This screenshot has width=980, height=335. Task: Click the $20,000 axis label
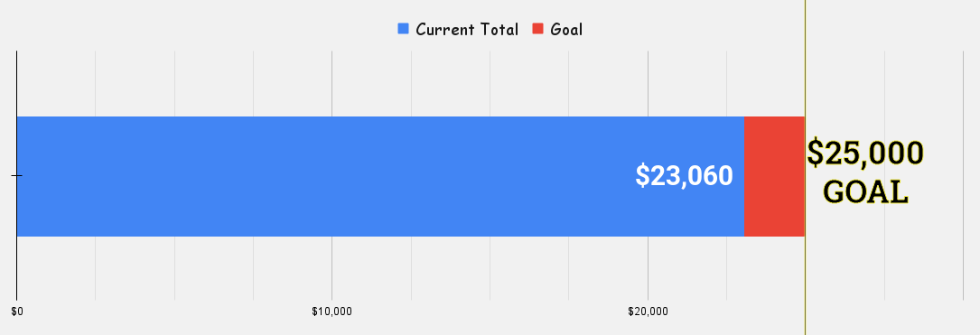coord(649,312)
